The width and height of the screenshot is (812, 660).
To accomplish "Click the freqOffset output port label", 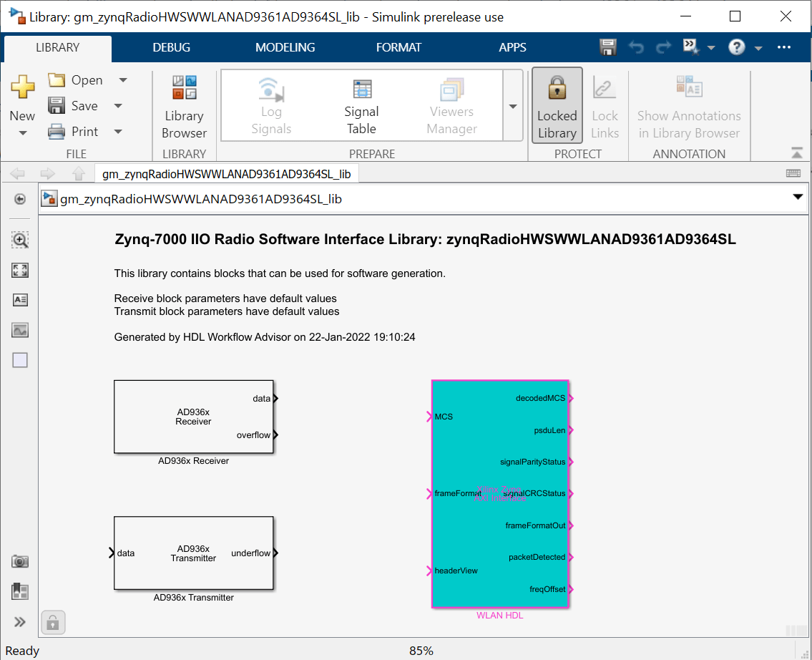I will point(547,589).
